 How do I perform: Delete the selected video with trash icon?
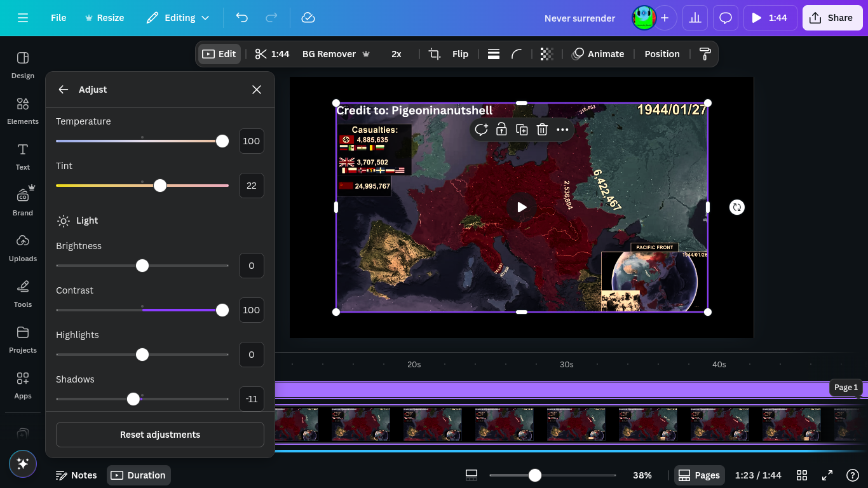pos(542,130)
